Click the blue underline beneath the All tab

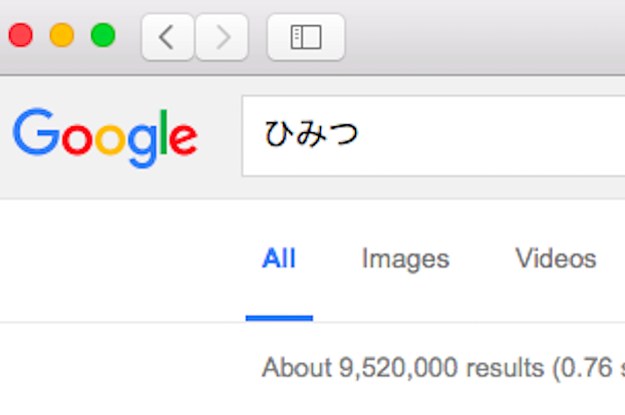pos(279,318)
